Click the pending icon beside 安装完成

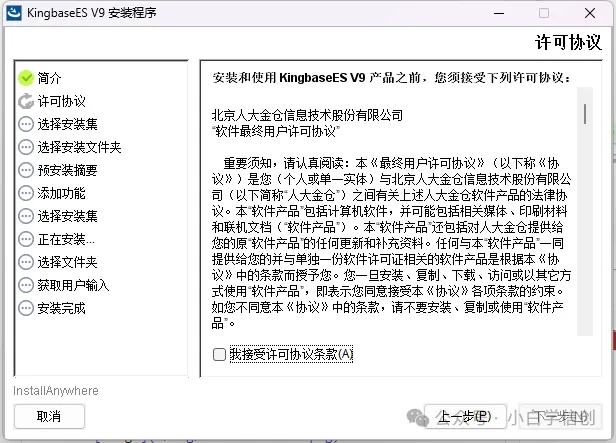26,308
